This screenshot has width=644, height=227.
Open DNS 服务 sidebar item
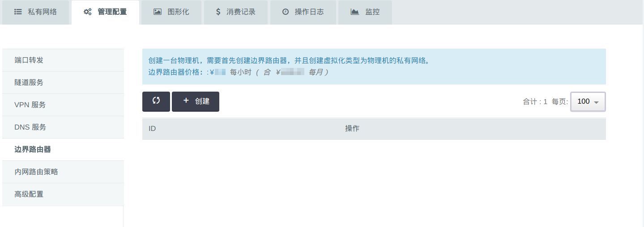point(63,127)
